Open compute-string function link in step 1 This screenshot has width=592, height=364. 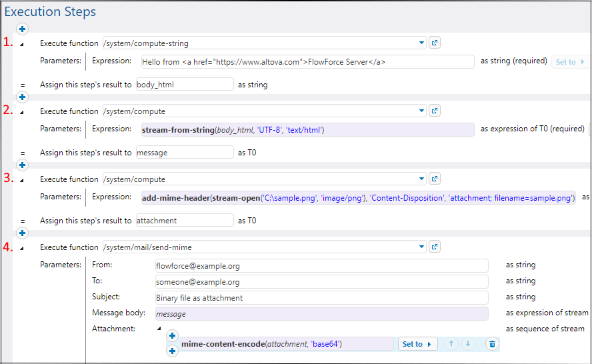(434, 43)
